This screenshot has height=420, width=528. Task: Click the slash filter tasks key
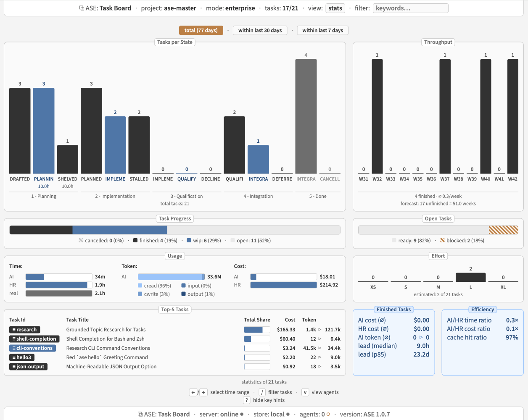[262, 392]
